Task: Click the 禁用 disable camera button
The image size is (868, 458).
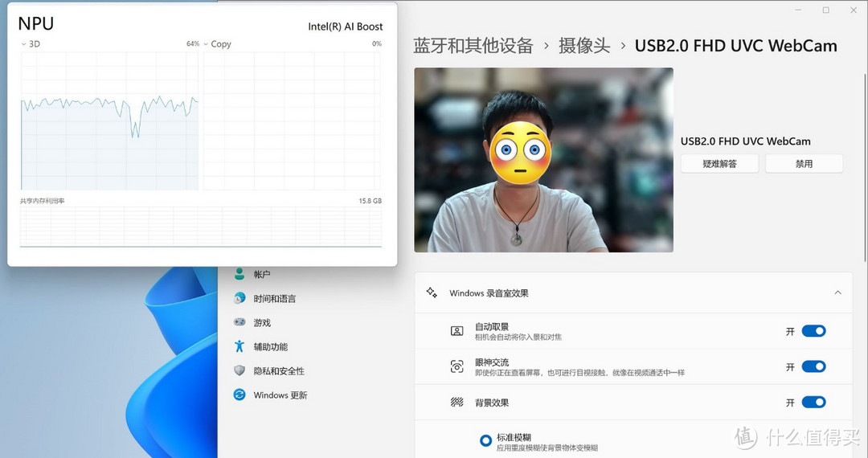Action: [x=804, y=164]
